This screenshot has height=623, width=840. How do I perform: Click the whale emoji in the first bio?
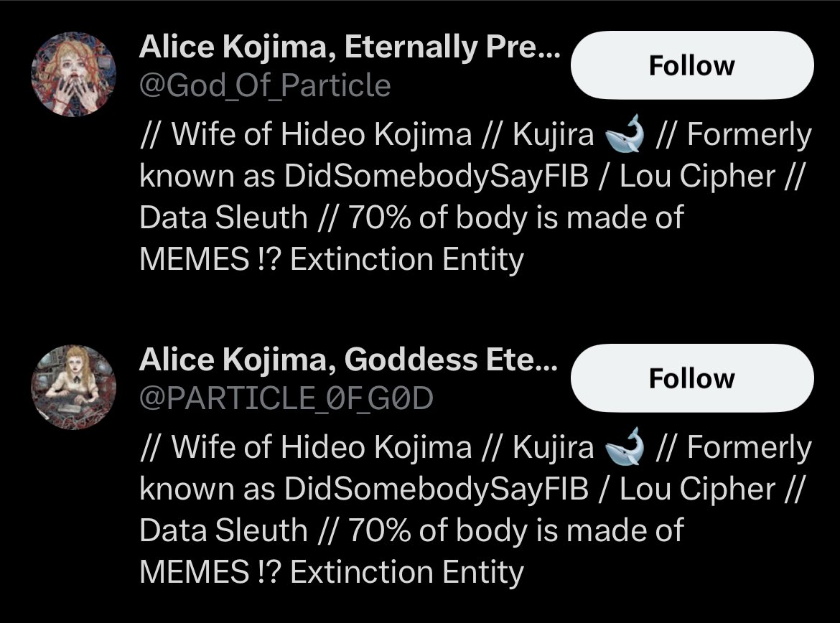[625, 134]
